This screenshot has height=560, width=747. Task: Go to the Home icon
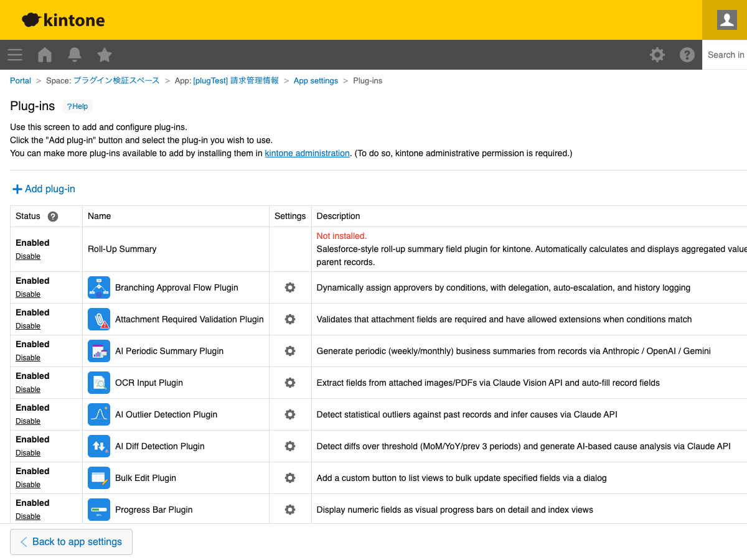point(45,55)
